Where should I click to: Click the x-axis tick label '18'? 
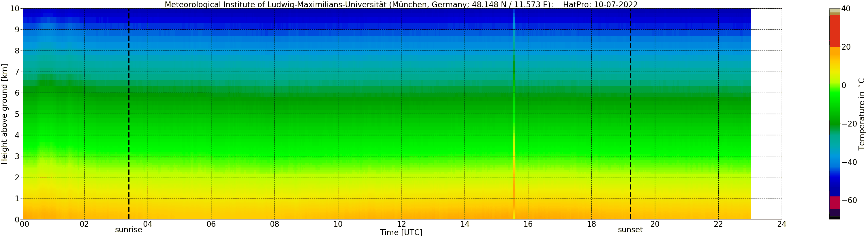[591, 224]
